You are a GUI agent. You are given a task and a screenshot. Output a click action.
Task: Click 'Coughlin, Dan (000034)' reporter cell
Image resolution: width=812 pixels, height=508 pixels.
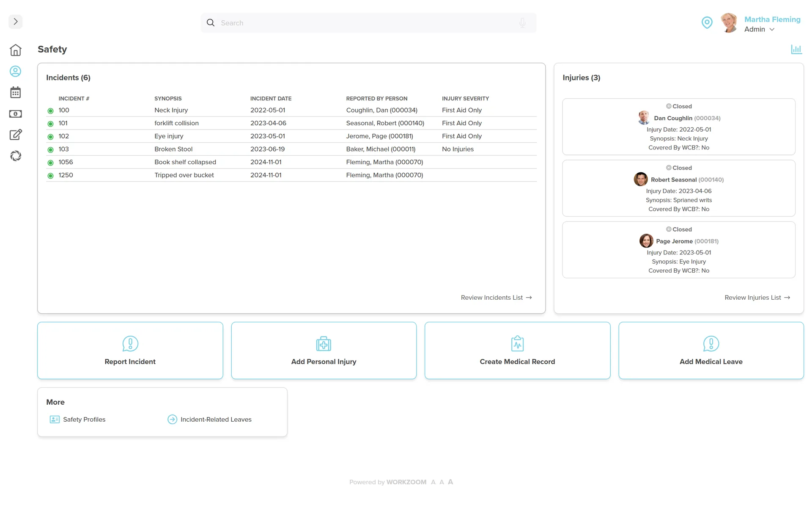tap(381, 110)
